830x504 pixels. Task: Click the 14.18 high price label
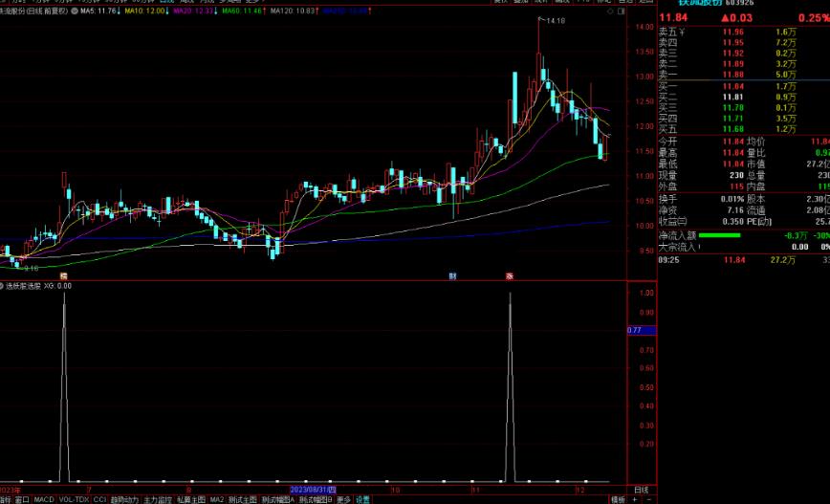(x=556, y=21)
